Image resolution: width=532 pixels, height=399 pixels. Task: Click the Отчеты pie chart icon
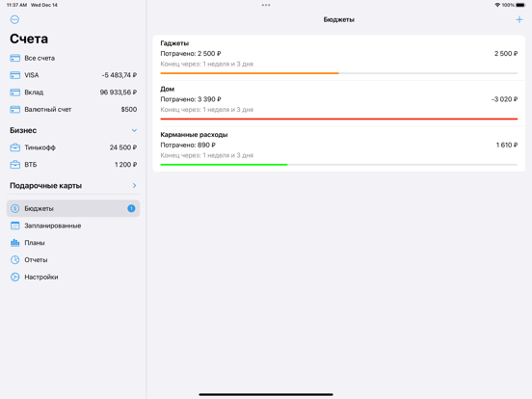(14, 260)
